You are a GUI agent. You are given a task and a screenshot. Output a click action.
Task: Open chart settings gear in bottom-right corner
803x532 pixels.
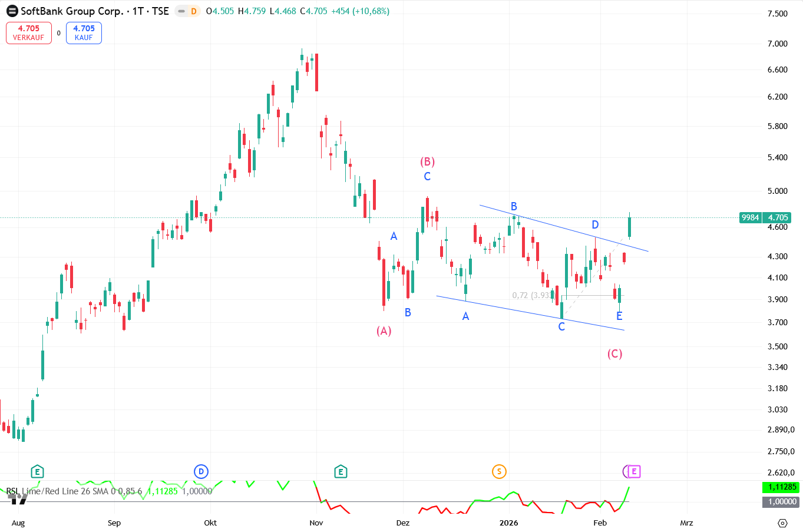pyautogui.click(x=782, y=523)
